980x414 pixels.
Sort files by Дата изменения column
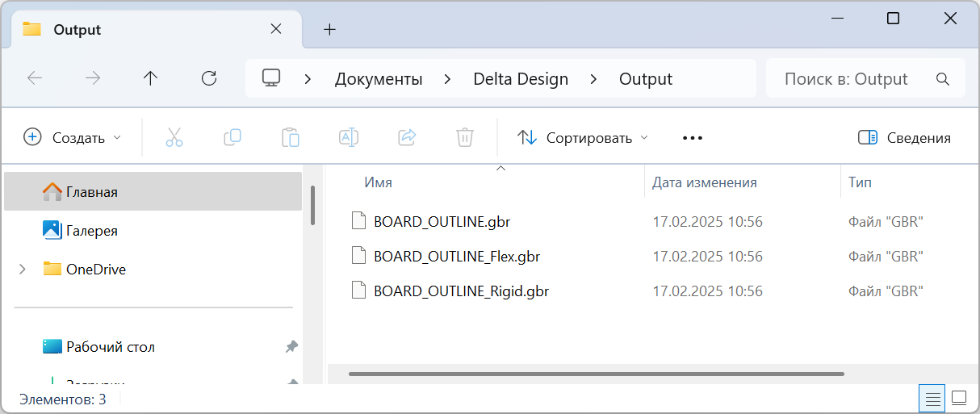(705, 182)
